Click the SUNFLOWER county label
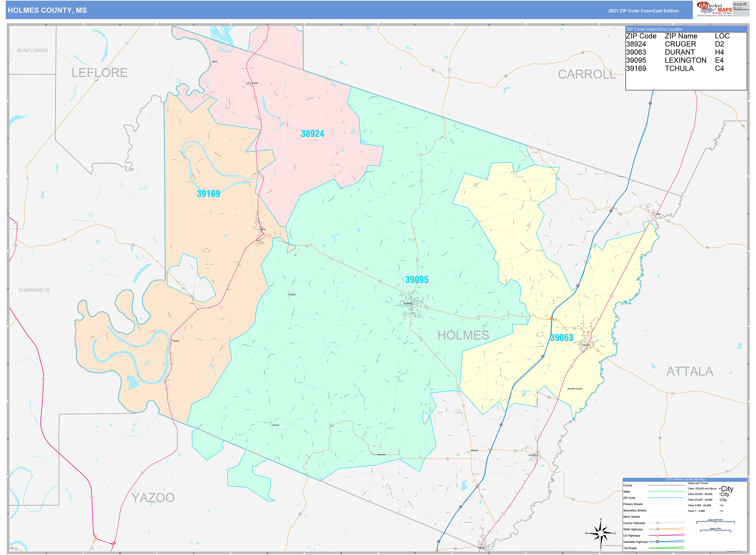 (33, 50)
